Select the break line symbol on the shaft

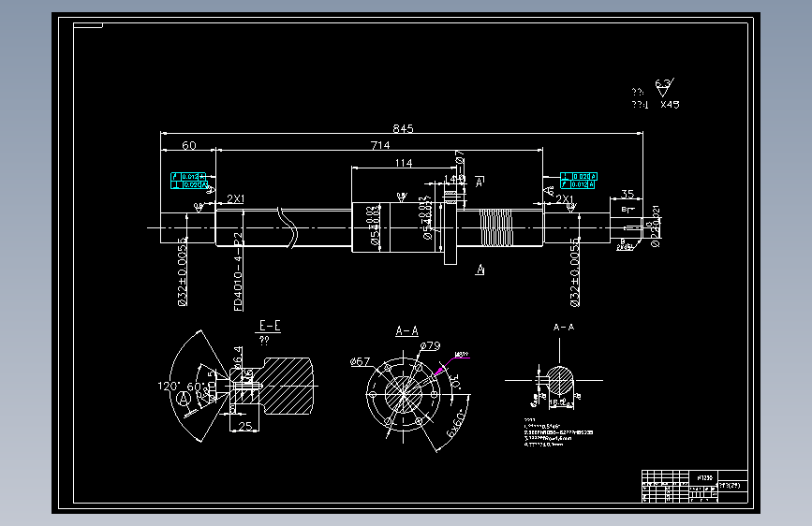click(288, 227)
